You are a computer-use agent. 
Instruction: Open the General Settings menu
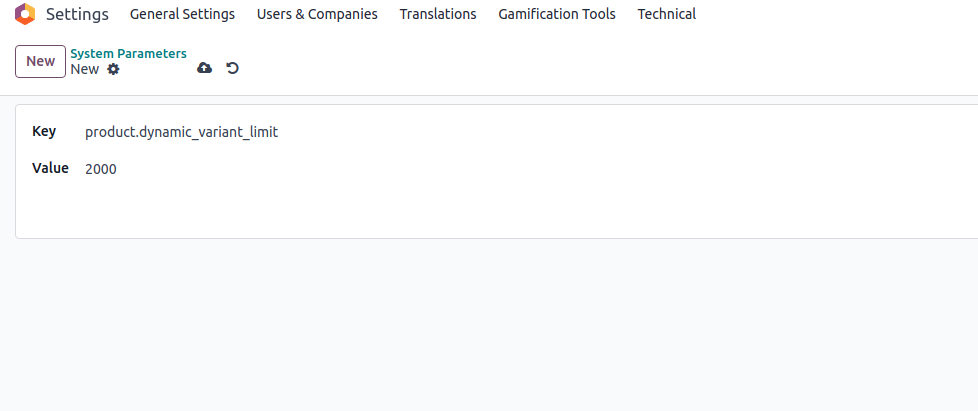(182, 14)
